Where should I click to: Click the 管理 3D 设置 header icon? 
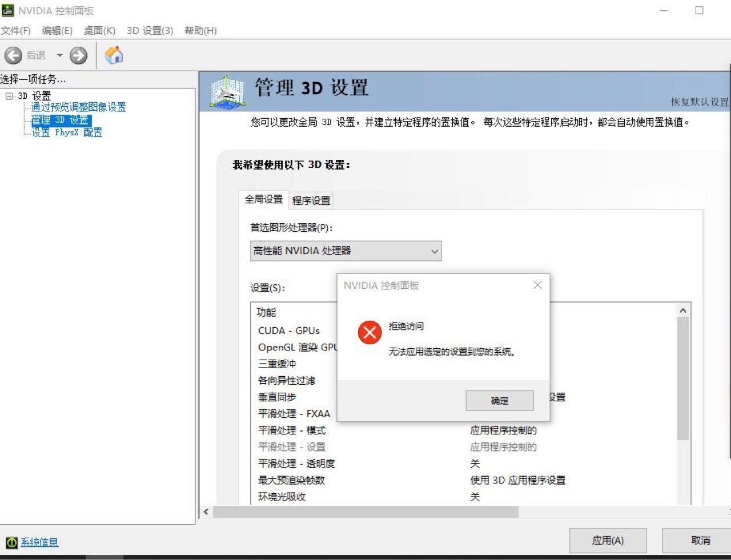pos(227,91)
